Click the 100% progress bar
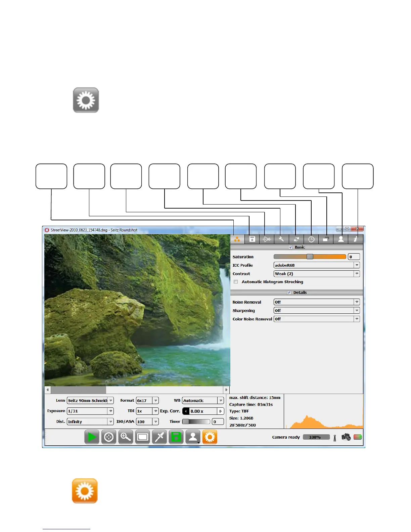The image size is (411, 532). pyautogui.click(x=316, y=437)
